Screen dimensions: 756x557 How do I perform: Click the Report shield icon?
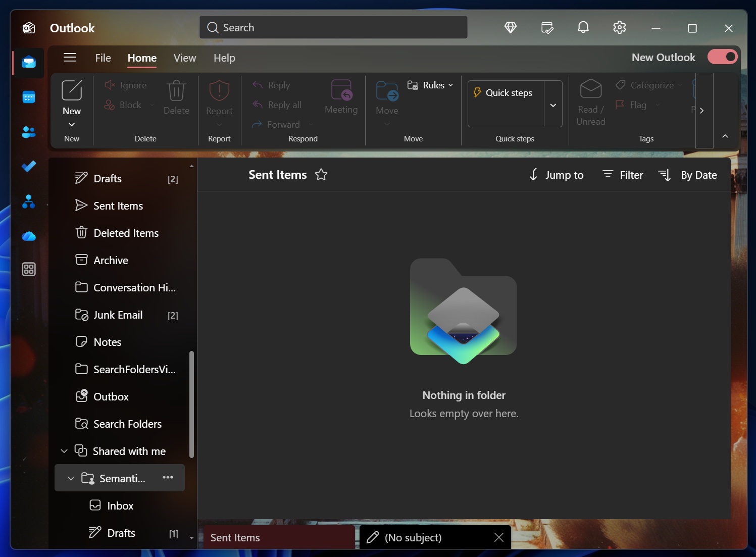pyautogui.click(x=219, y=91)
